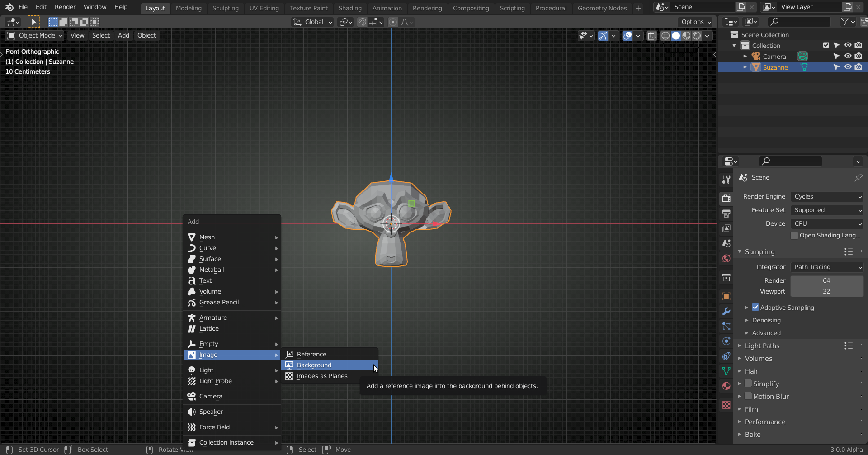Change the Viewport samples value of 32
The width and height of the screenshot is (868, 455).
(x=826, y=291)
